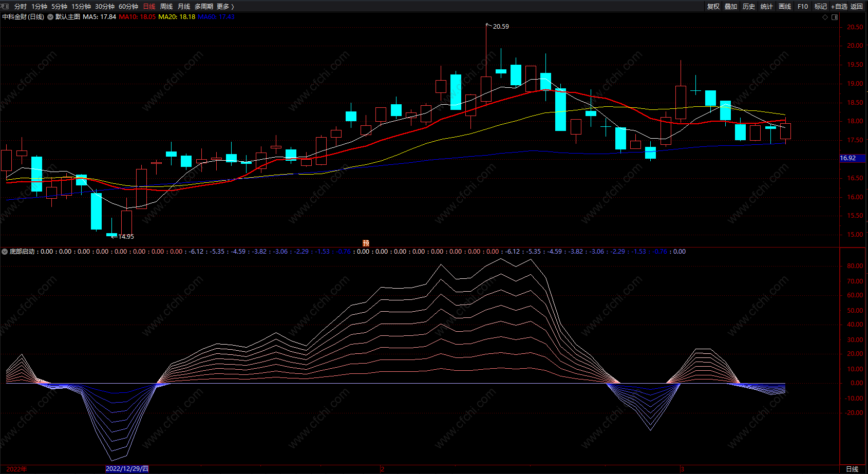Toggle the right side panel icon
Screen dimensions: 868x474
(835, 17)
